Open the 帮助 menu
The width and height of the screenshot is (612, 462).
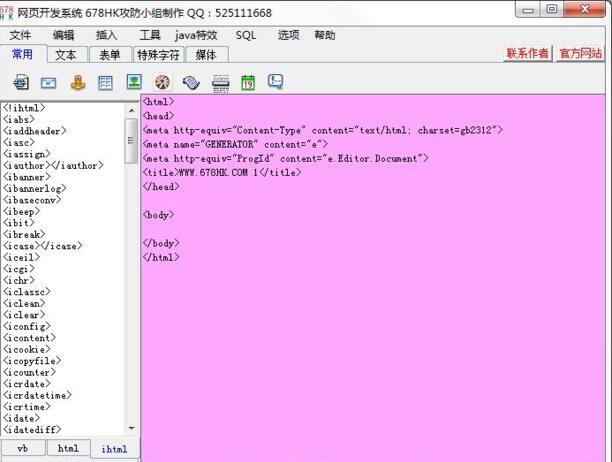click(x=325, y=35)
